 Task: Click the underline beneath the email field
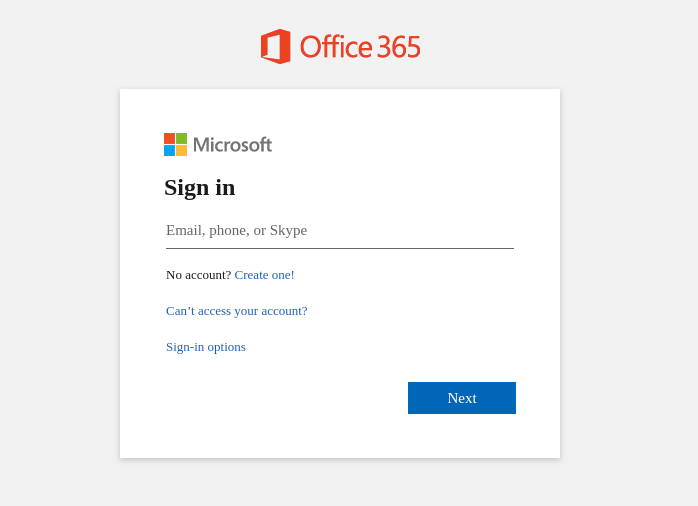[340, 248]
